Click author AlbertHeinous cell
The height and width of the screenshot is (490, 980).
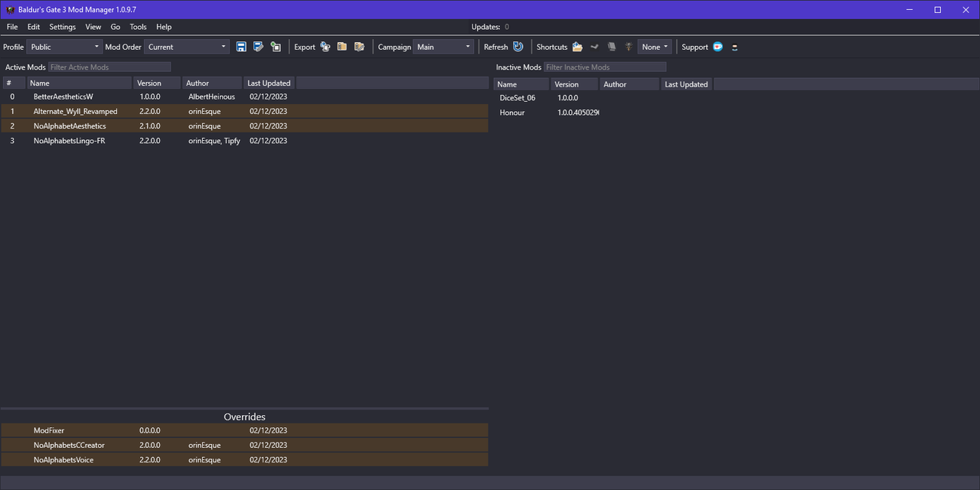[211, 97]
